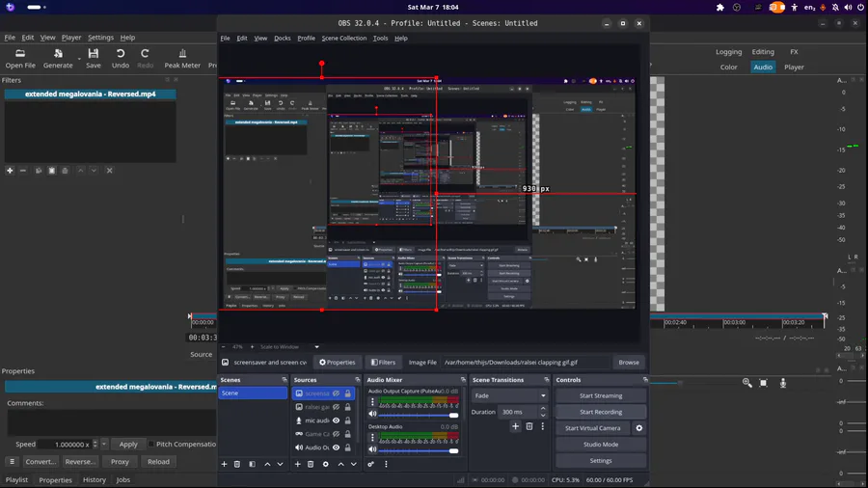Click the Generate icon in Shotcut toolbar
The width and height of the screenshot is (868, 488).
tap(58, 54)
